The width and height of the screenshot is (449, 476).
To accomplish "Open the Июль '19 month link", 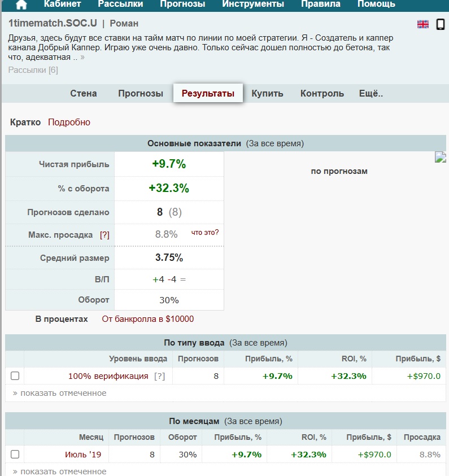I will pyautogui.click(x=83, y=454).
